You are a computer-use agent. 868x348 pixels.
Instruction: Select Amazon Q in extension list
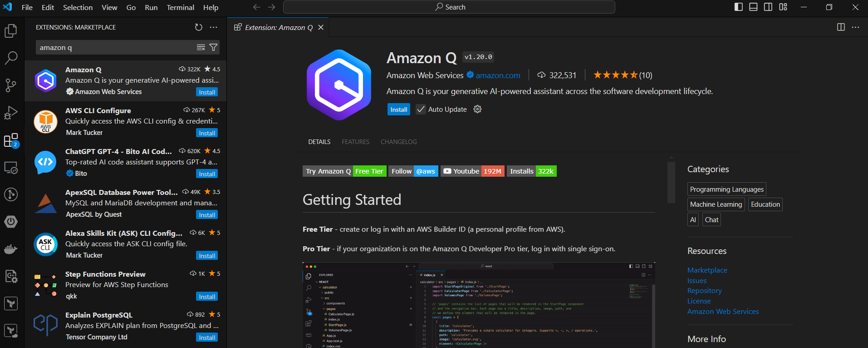click(x=126, y=80)
